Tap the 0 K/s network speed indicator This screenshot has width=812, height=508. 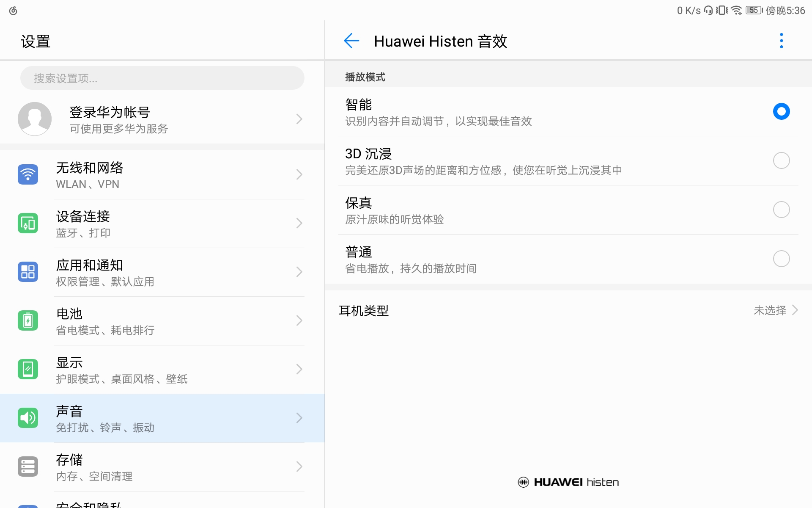click(689, 10)
